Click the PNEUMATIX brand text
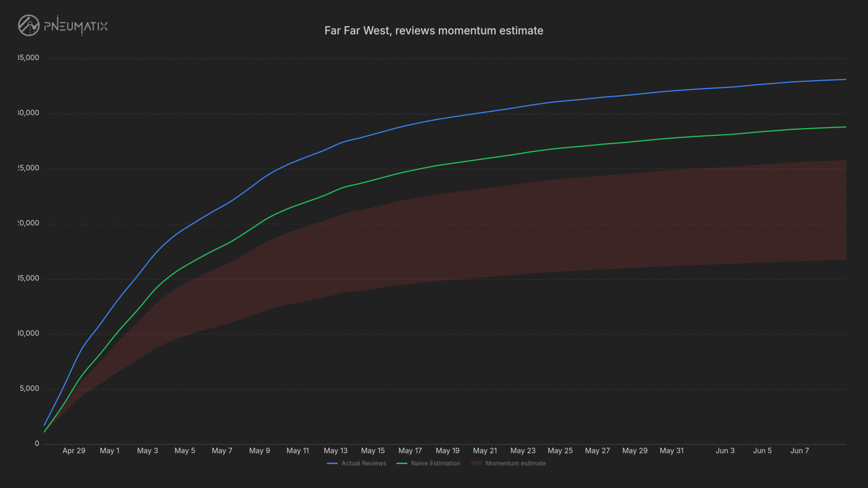This screenshot has height=488, width=868. 76,26
